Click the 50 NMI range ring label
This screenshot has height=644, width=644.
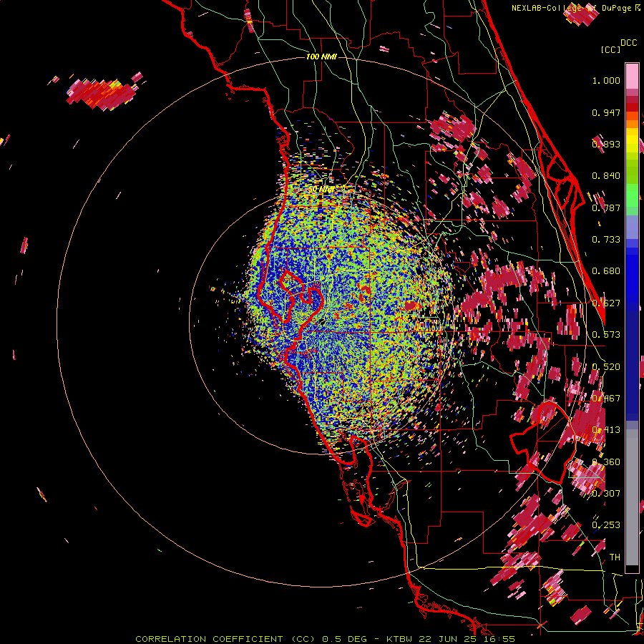(x=321, y=190)
